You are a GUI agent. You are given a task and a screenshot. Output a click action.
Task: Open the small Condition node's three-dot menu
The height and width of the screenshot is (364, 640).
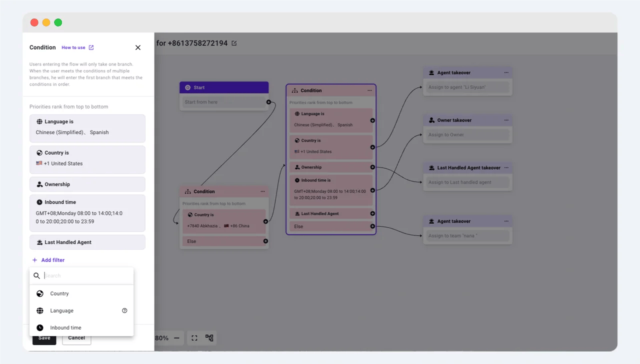[x=262, y=191]
